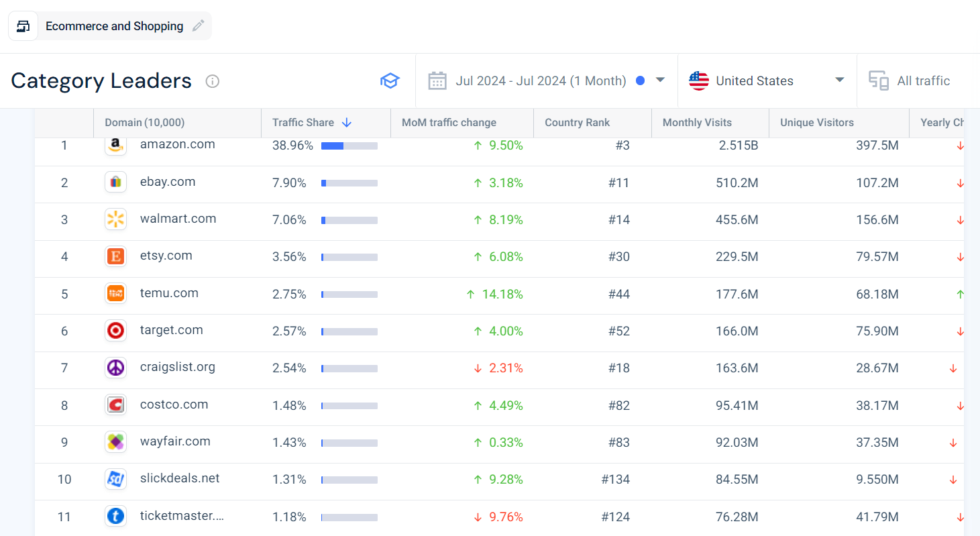Click the United States flag icon
This screenshot has height=536, width=980.
[698, 80]
